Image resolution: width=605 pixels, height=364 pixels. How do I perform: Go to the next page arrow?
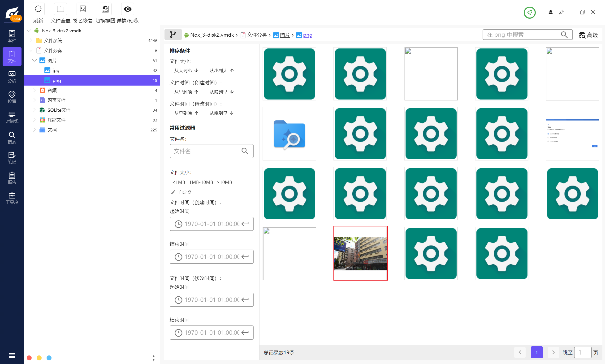[553, 352]
